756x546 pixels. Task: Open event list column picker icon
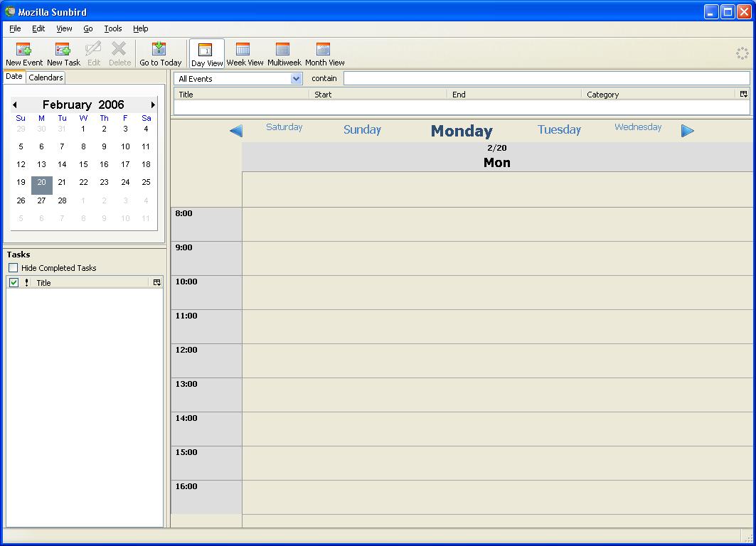[x=744, y=94]
